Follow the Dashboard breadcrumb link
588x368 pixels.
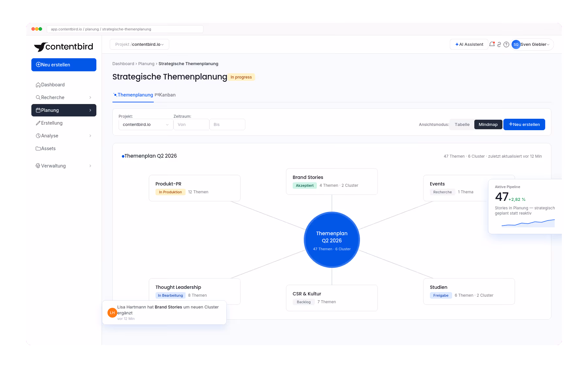(123, 64)
